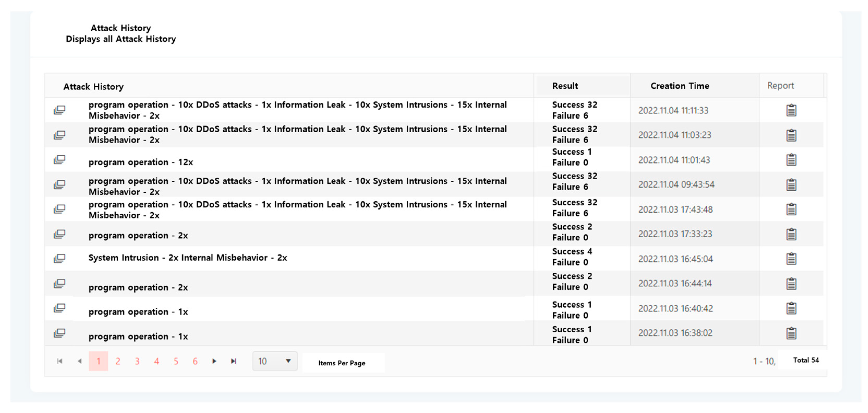Open report icon for 2022.11.04 11:01:43 entry
This screenshot has height=413, width=868.
pyautogui.click(x=791, y=160)
